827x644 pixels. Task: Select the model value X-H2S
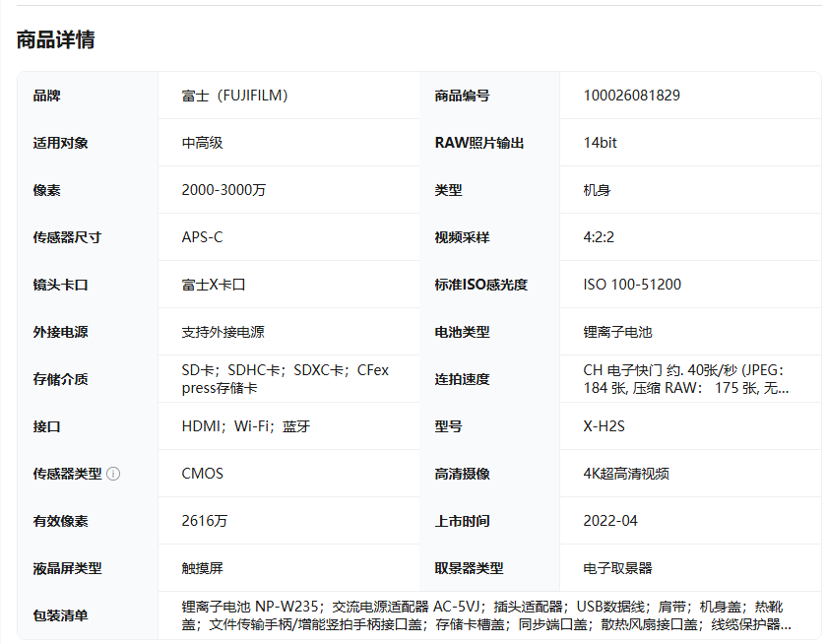[x=604, y=426]
